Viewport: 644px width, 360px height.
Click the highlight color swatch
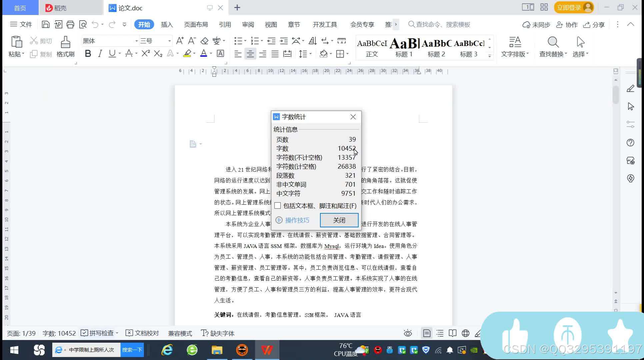tap(187, 53)
